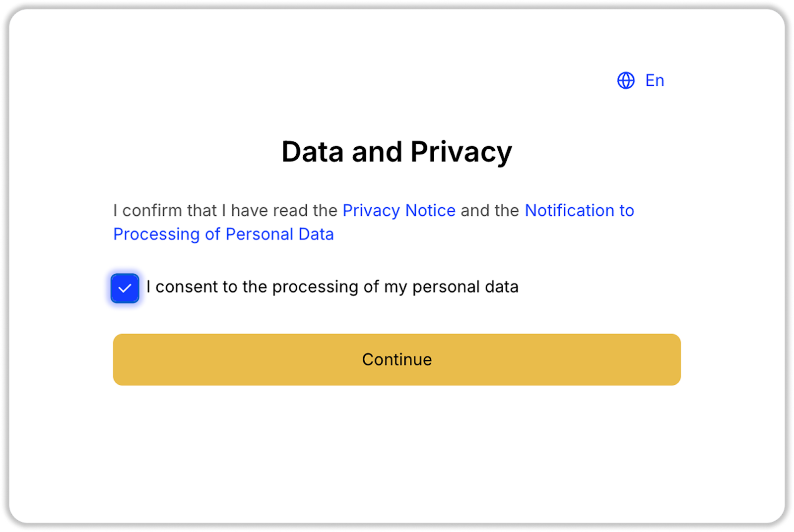
Task: Select the word 'Notice' in the privacy link
Action: coord(430,211)
